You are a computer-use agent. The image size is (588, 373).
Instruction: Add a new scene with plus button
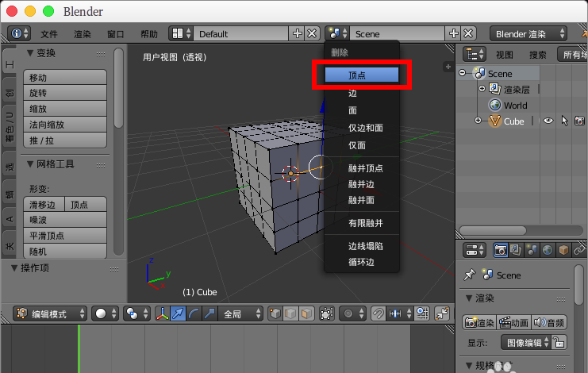coord(454,34)
